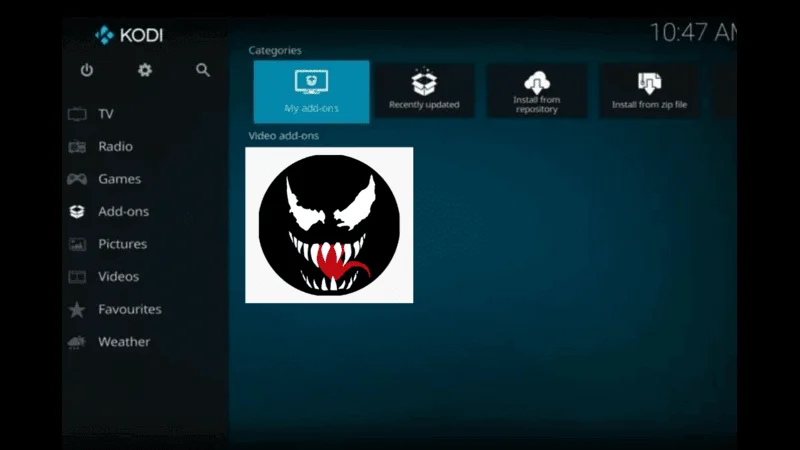Click the Favourites star icon
Viewport: 800px width, 450px height.
(x=77, y=309)
